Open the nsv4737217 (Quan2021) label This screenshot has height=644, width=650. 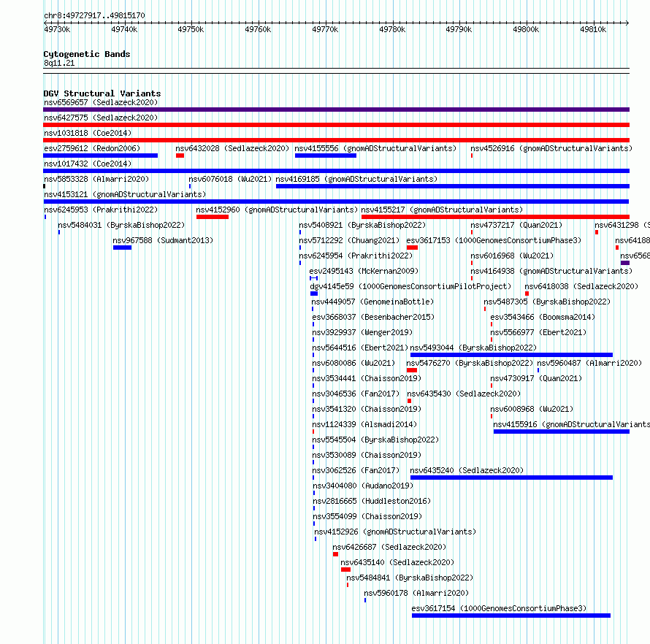point(516,225)
